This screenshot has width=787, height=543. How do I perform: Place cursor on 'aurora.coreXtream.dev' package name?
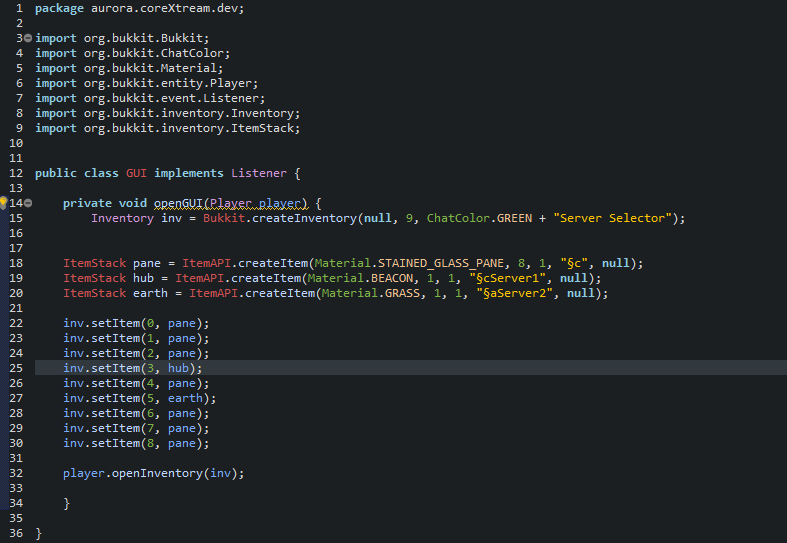tap(164, 9)
